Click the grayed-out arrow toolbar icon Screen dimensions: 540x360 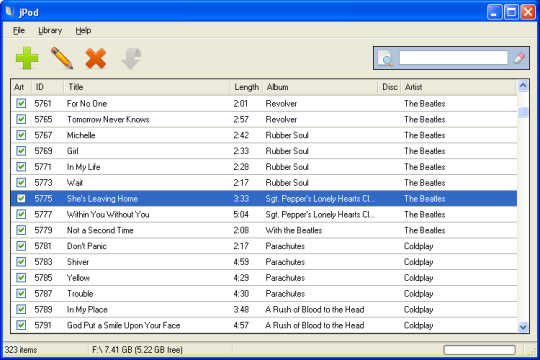click(x=132, y=58)
